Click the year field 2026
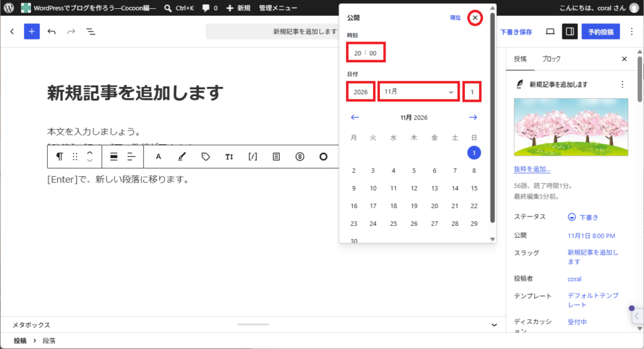Screen dimensions: 644x349 click(x=360, y=92)
